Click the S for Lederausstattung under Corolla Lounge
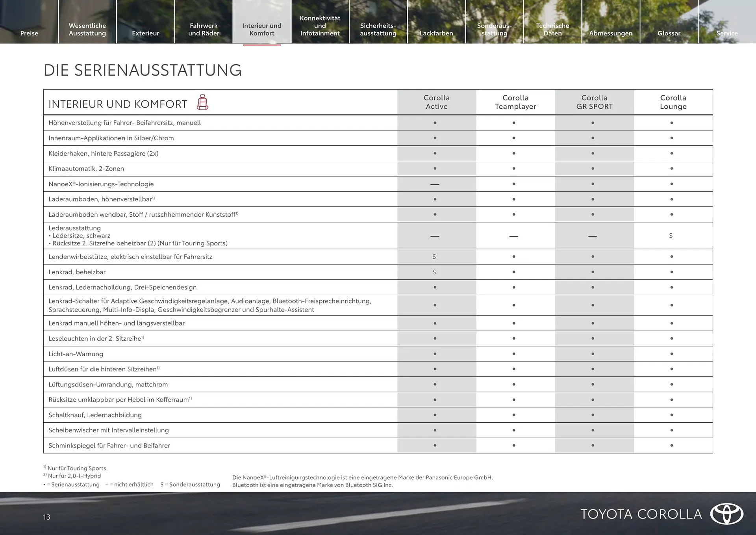The image size is (756, 535). tap(671, 235)
